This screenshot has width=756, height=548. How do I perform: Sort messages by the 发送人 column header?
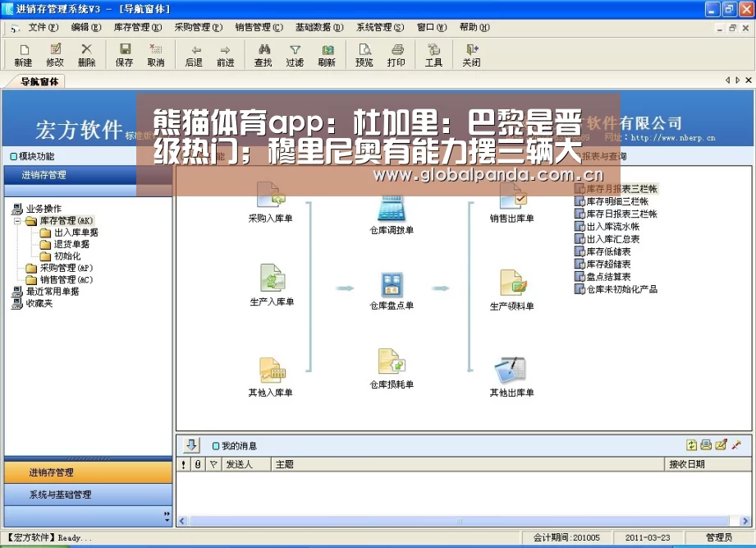click(x=246, y=464)
